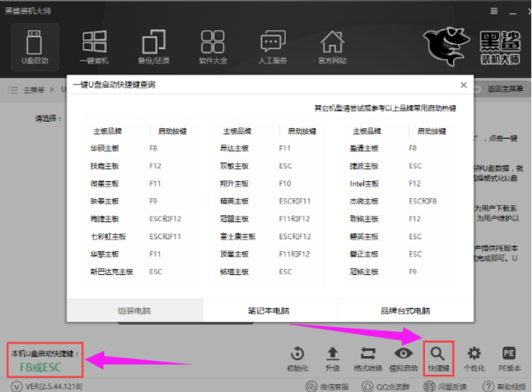Open the U盘启动 module icon
Viewport: 532px width, 392px height.
pos(35,47)
